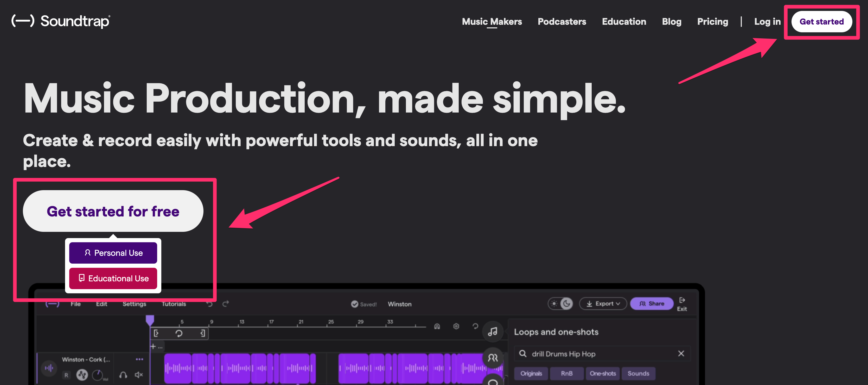The height and width of the screenshot is (385, 868).
Task: Open the Blog link
Action: click(672, 22)
